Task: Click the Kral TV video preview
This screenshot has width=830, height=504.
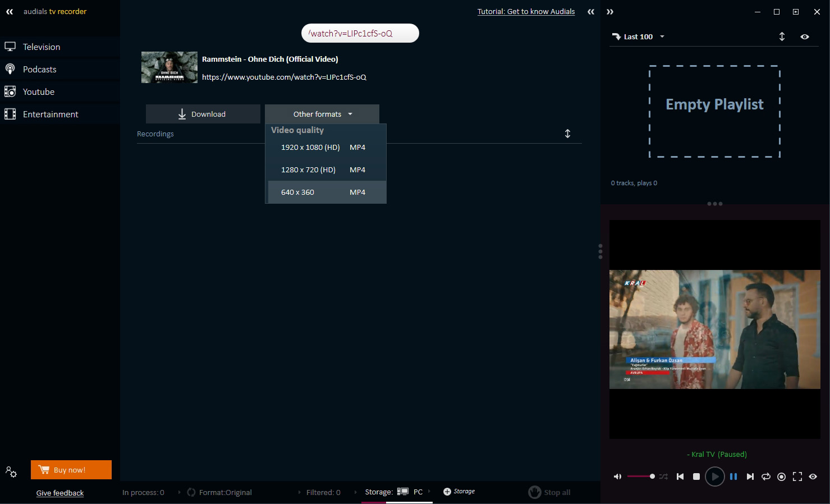Action: coord(715,329)
